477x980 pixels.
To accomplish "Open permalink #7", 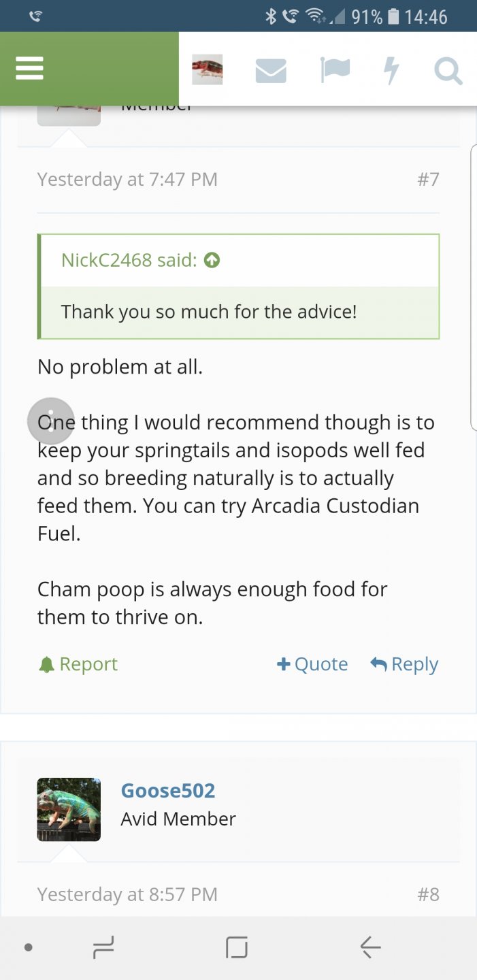I will click(428, 180).
